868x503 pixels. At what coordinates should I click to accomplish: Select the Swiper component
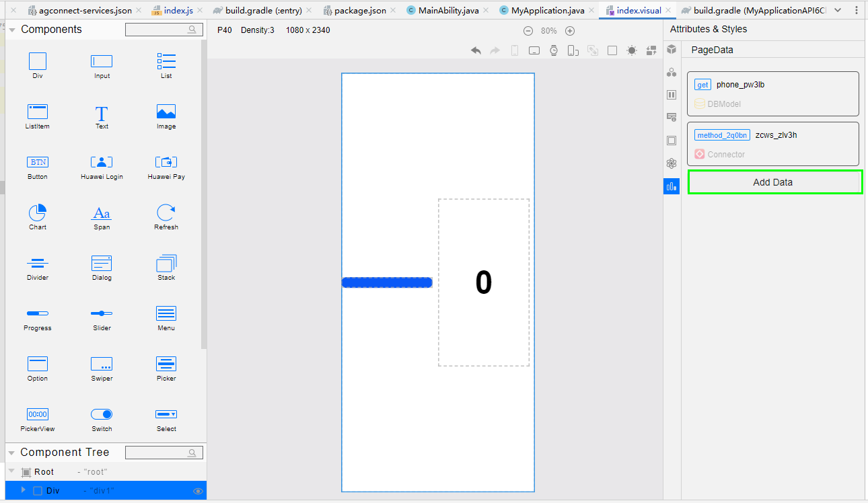point(102,369)
